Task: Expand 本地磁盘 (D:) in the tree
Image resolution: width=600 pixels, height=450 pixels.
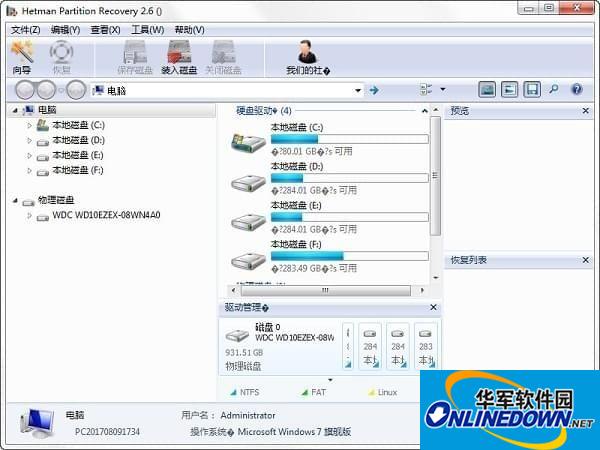Action: coord(29,140)
